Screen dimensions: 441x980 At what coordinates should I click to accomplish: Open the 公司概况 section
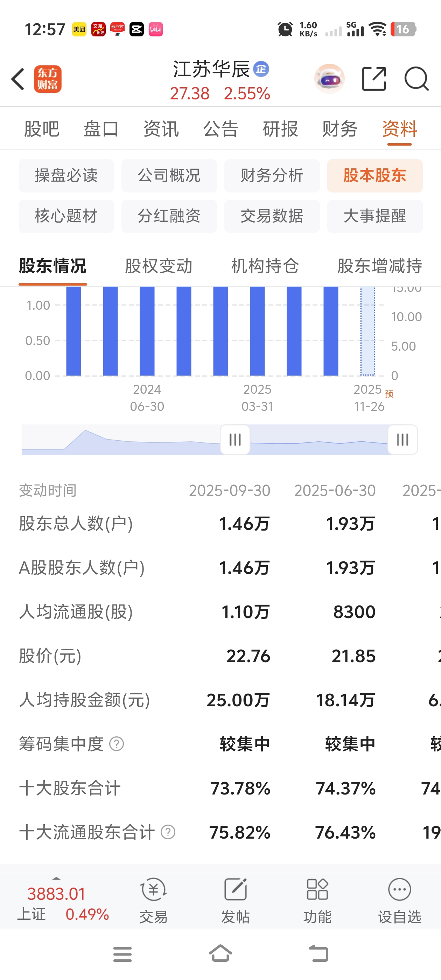tap(169, 176)
